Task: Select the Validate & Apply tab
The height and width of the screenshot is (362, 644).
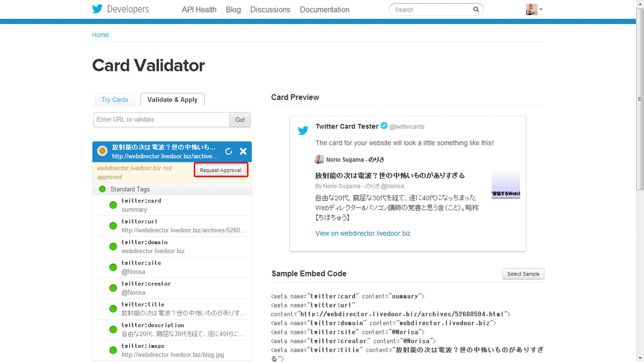Action: tap(173, 100)
